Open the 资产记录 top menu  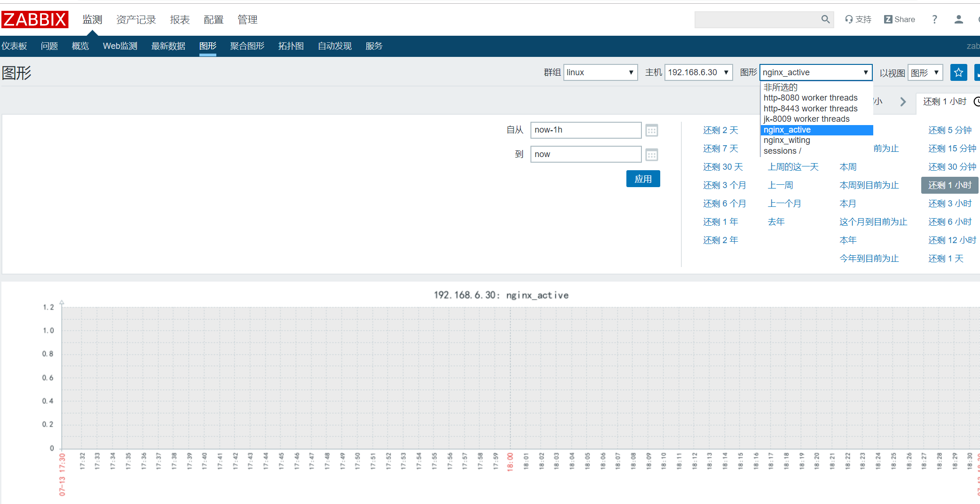pos(136,20)
